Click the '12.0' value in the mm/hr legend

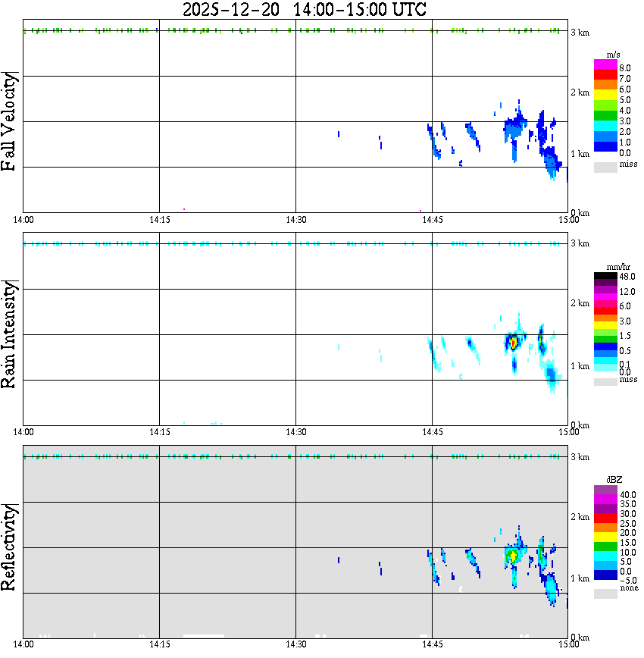627,292
